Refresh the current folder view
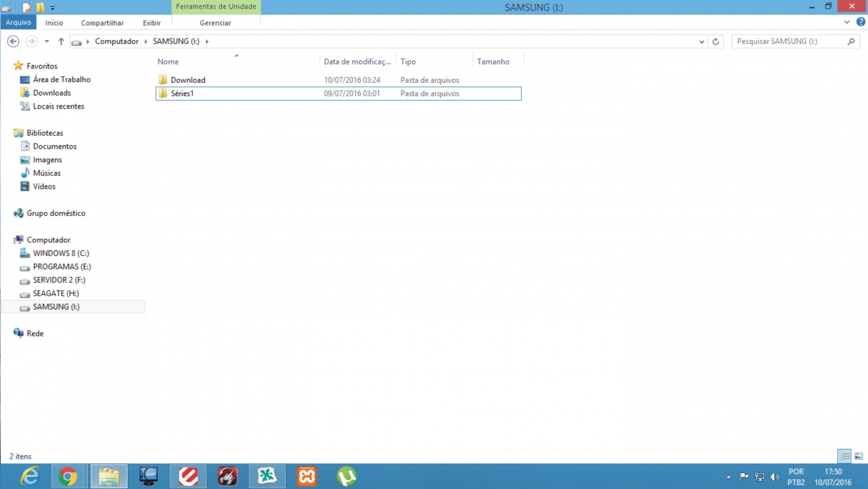This screenshot has height=489, width=868. point(716,41)
